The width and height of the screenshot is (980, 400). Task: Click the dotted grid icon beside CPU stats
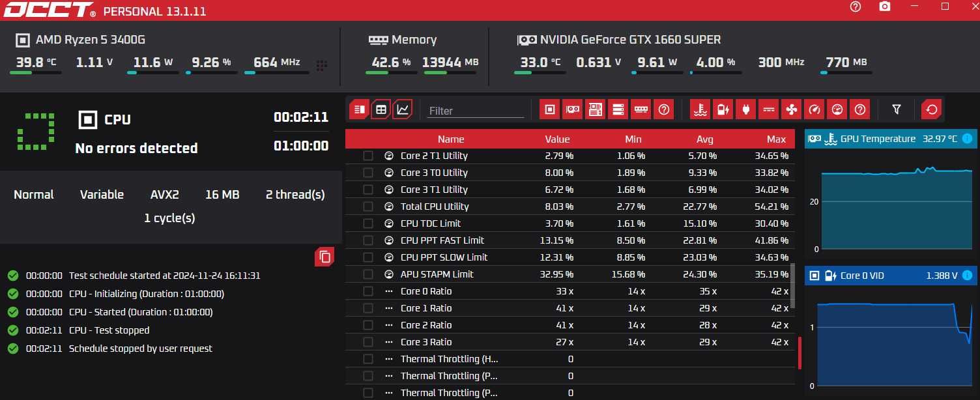pyautogui.click(x=321, y=65)
